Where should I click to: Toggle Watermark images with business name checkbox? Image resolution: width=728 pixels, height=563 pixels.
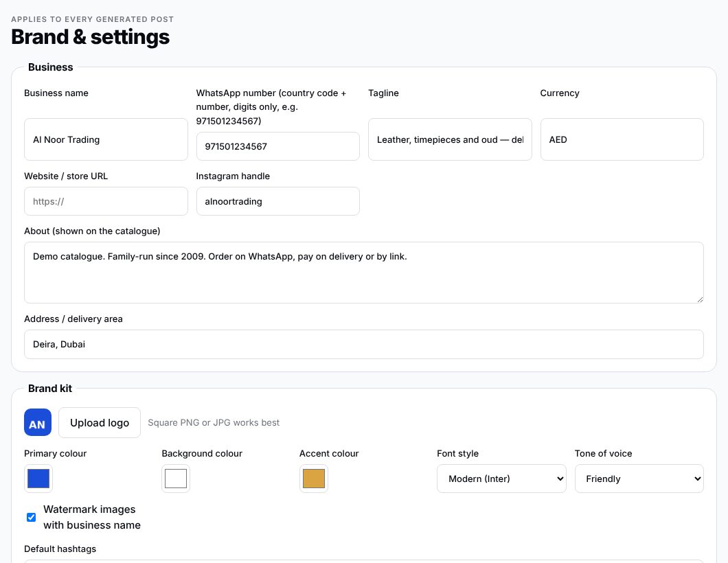31,517
